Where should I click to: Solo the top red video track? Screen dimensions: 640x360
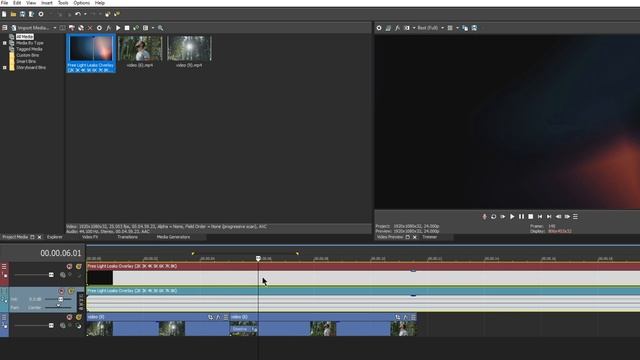78,267
